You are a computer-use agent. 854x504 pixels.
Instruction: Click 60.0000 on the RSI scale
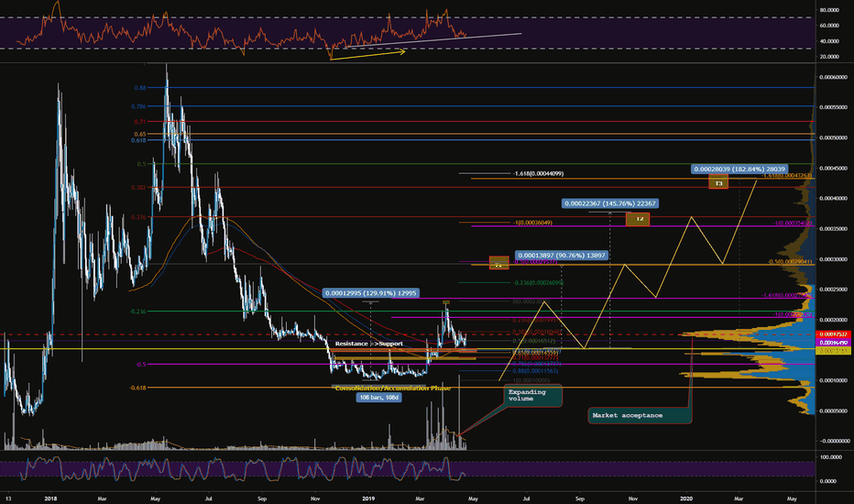828,25
